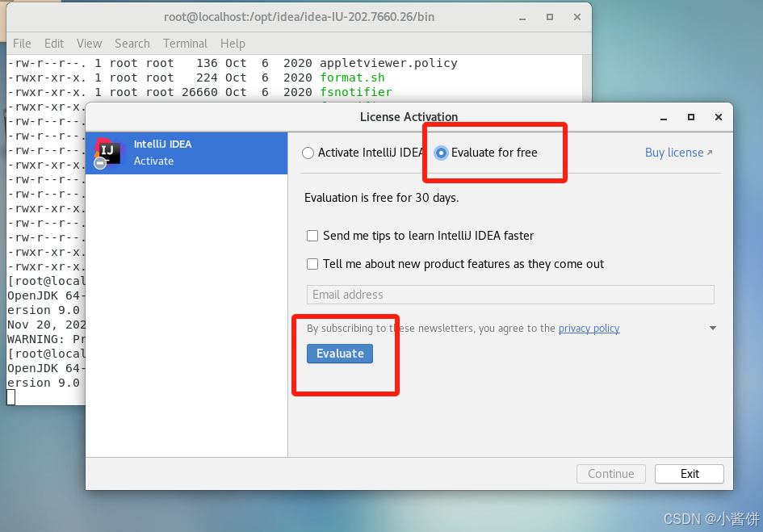Select Activate IntelliJ IDEA radio button

[308, 153]
